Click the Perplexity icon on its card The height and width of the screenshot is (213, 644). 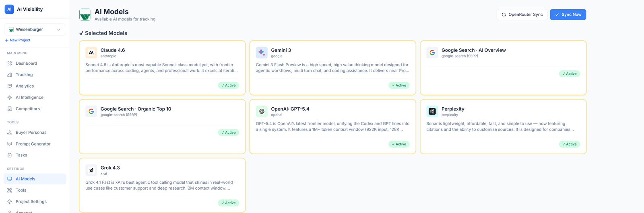[432, 111]
